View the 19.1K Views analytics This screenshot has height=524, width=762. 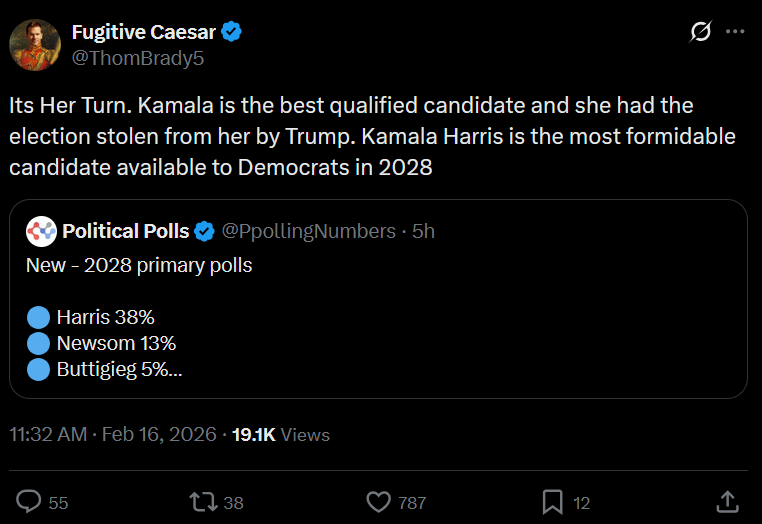tap(280, 435)
